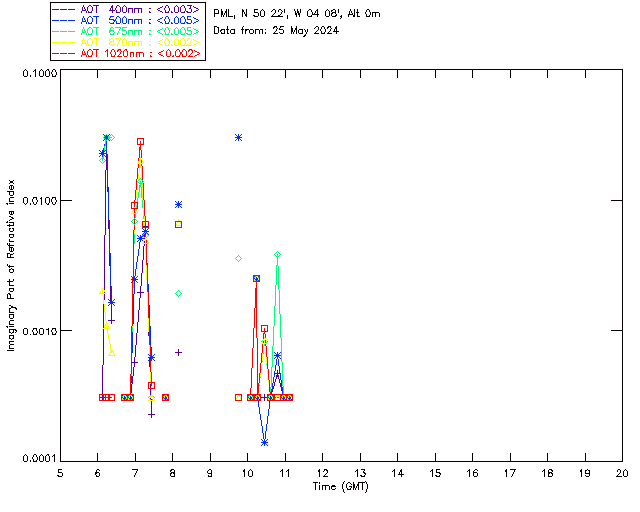This screenshot has width=640, height=512.
Task: Click the AOT 675nm green legend entry
Action: 127,31
